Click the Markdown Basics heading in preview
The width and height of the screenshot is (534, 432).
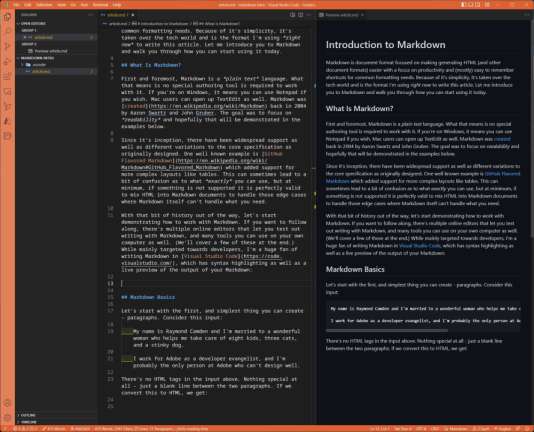355,269
